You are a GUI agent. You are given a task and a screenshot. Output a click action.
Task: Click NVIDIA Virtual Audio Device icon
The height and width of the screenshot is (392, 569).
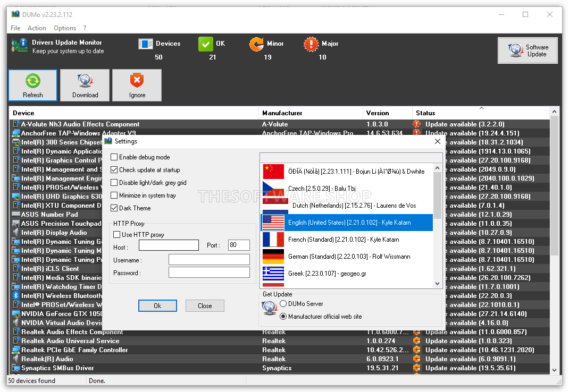pyautogui.click(x=16, y=322)
